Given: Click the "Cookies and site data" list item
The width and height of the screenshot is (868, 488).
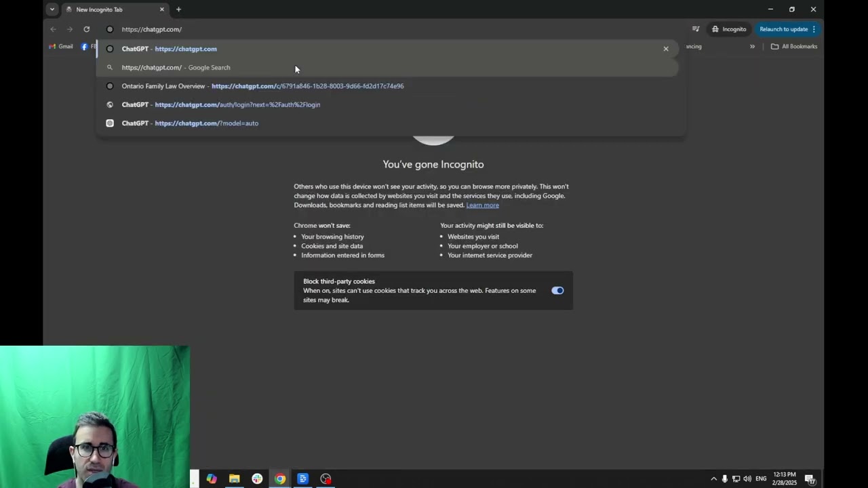Looking at the screenshot, I should 332,246.
